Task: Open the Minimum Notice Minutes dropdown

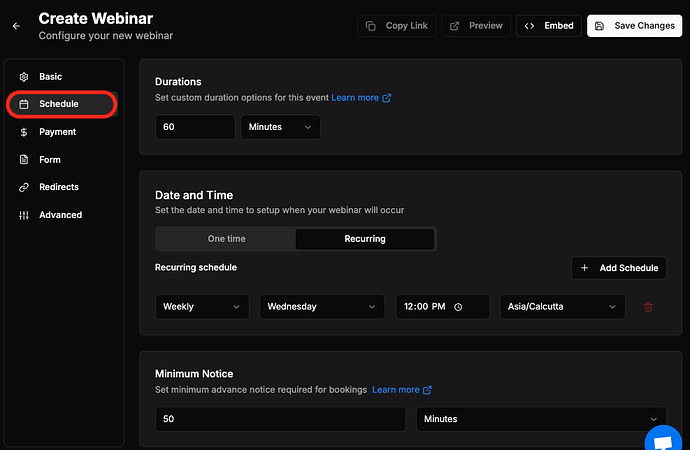Action: click(x=541, y=419)
